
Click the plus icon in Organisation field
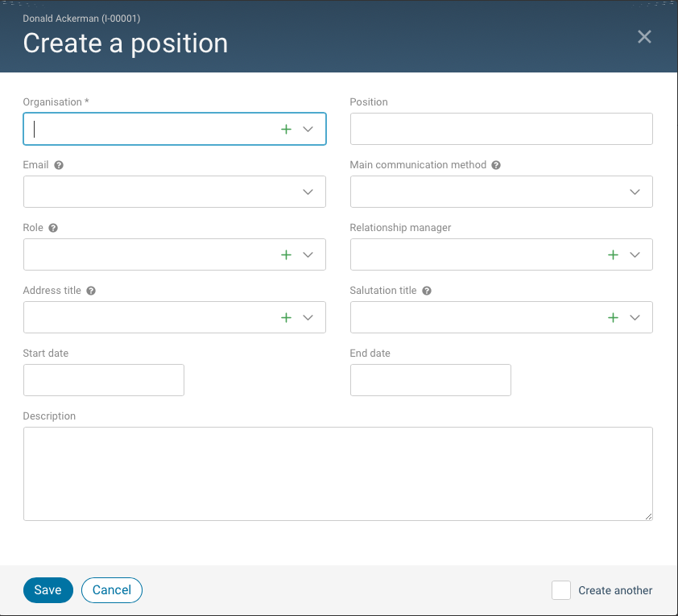(x=286, y=129)
